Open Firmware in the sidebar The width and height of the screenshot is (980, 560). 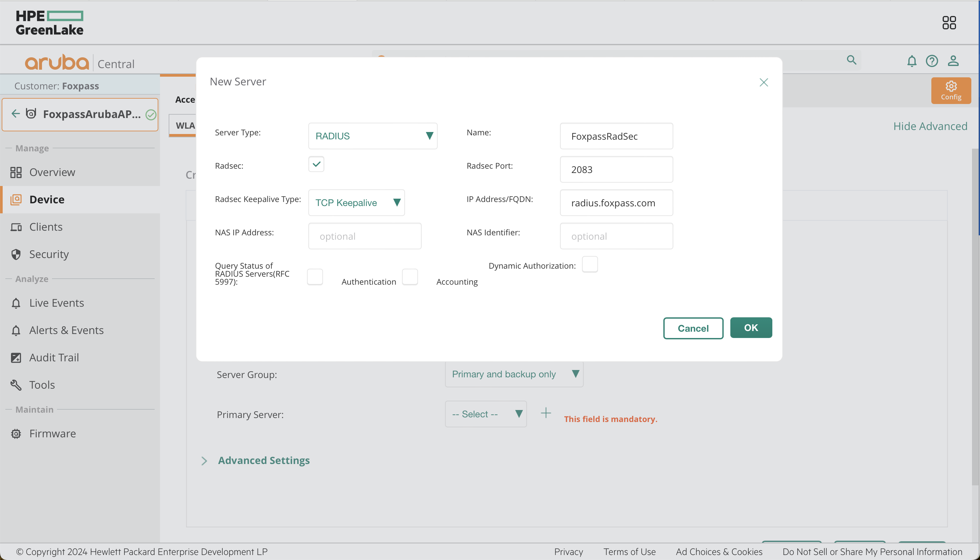pyautogui.click(x=80, y=434)
